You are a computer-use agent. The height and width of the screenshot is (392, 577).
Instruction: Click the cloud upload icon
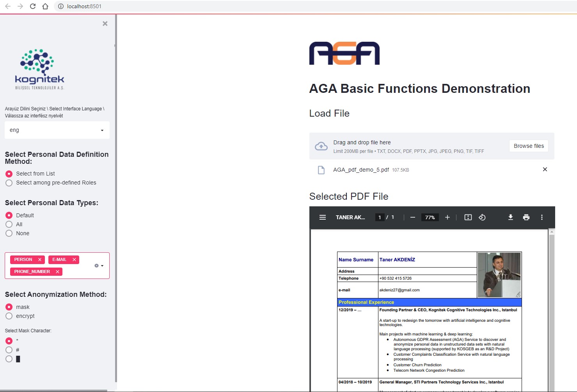(x=321, y=146)
